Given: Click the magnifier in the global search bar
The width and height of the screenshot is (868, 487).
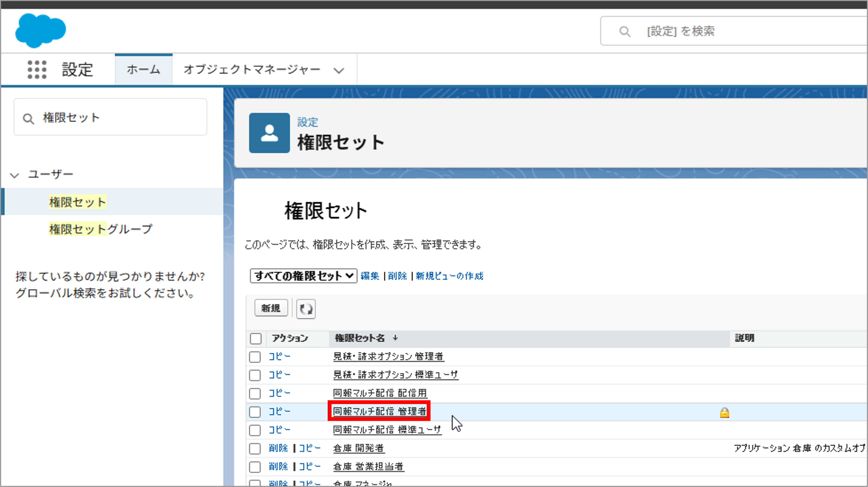Looking at the screenshot, I should [625, 31].
